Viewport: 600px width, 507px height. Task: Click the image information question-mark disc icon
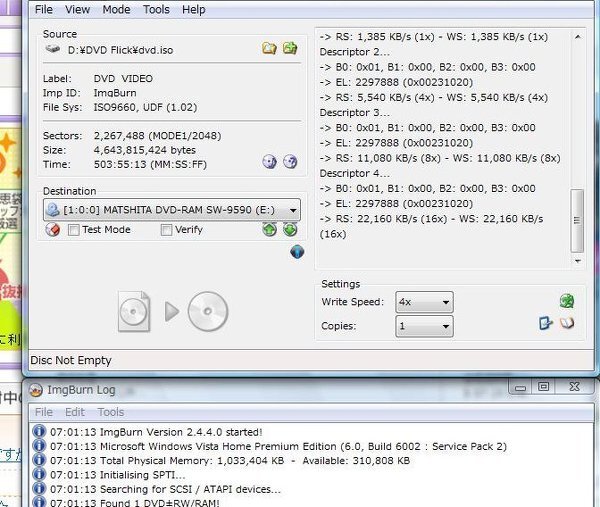click(x=290, y=161)
